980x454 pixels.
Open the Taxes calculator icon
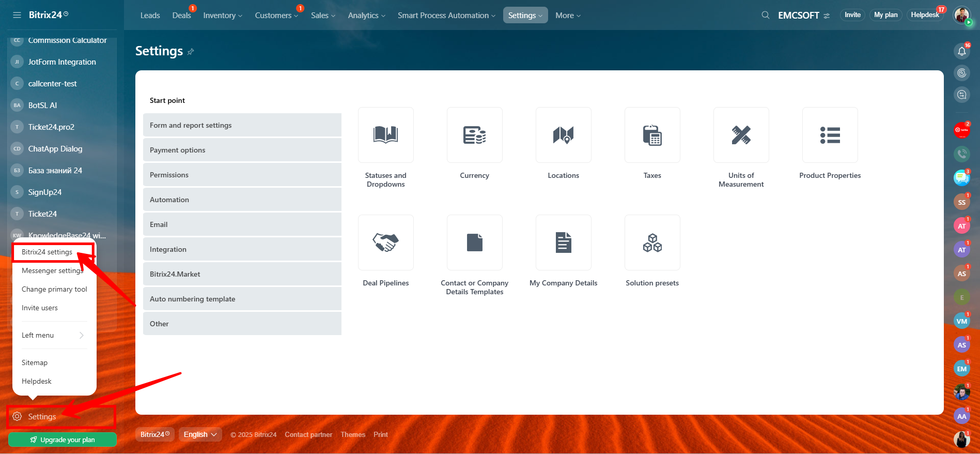(x=652, y=135)
